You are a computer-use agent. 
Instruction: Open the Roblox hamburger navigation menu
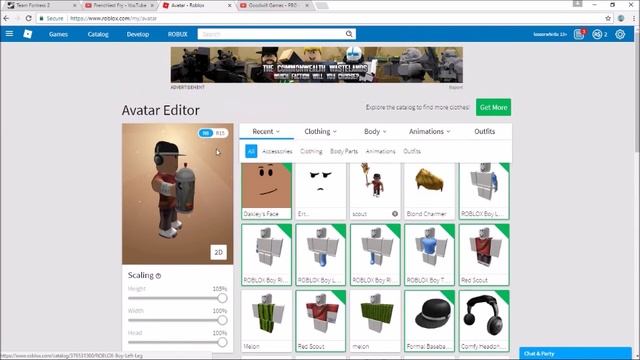tap(9, 34)
